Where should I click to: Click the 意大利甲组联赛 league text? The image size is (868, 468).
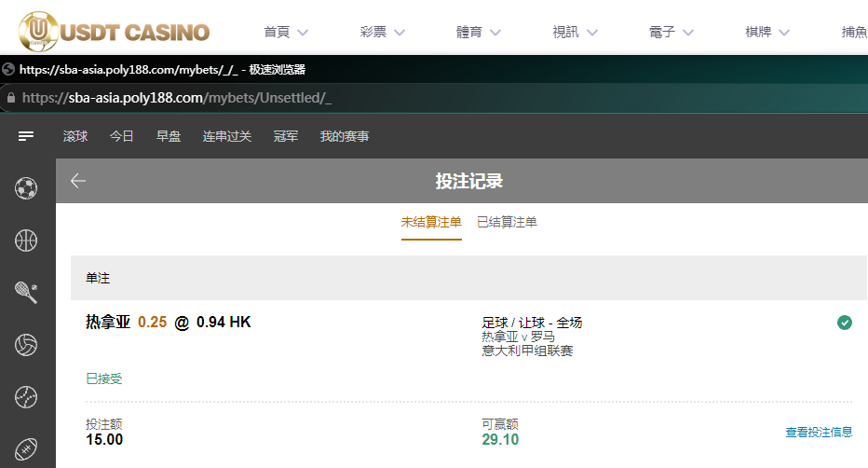pyautogui.click(x=527, y=351)
